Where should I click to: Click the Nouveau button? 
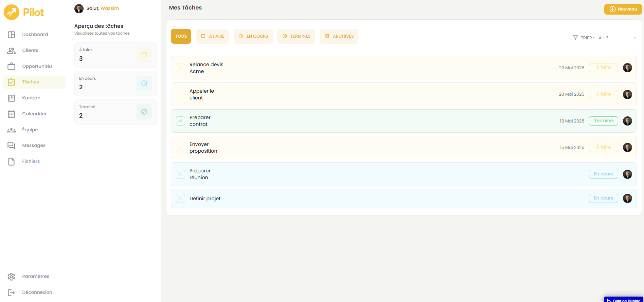click(623, 9)
